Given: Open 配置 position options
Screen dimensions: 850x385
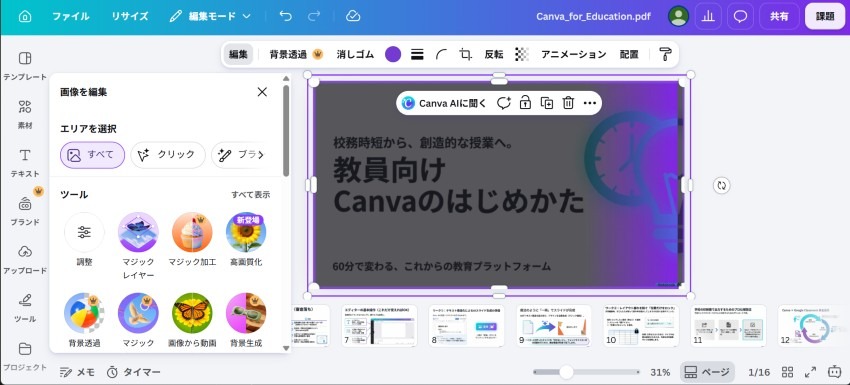Looking at the screenshot, I should coord(629,54).
